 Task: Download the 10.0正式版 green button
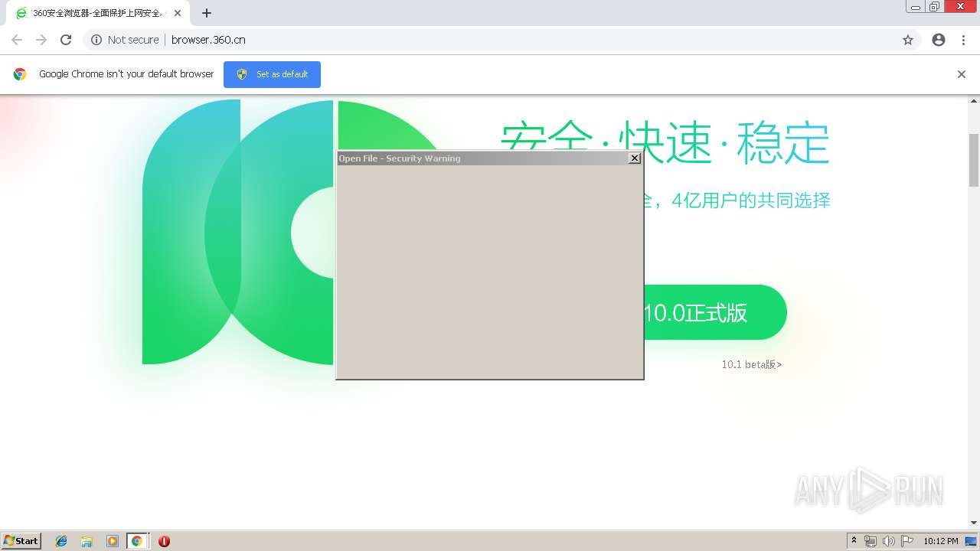coord(714,312)
